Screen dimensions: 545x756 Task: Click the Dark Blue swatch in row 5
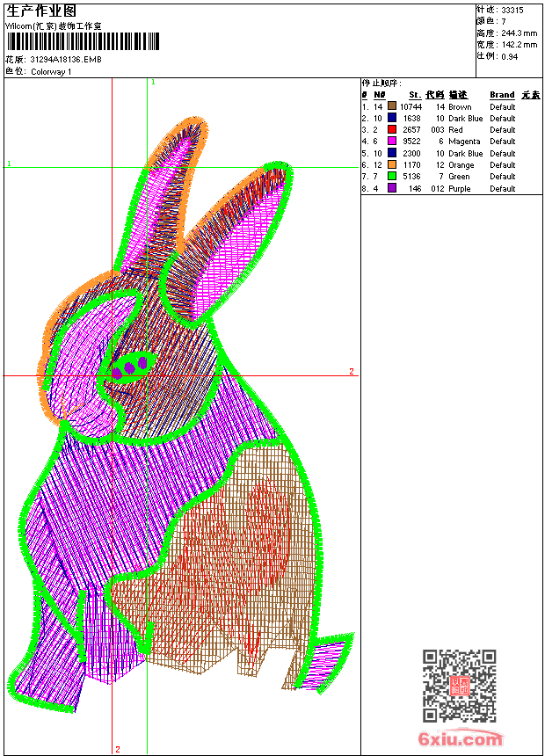click(392, 153)
